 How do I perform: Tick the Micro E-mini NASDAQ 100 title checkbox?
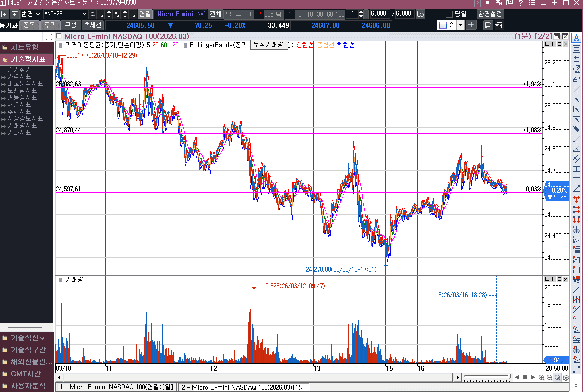click(59, 36)
